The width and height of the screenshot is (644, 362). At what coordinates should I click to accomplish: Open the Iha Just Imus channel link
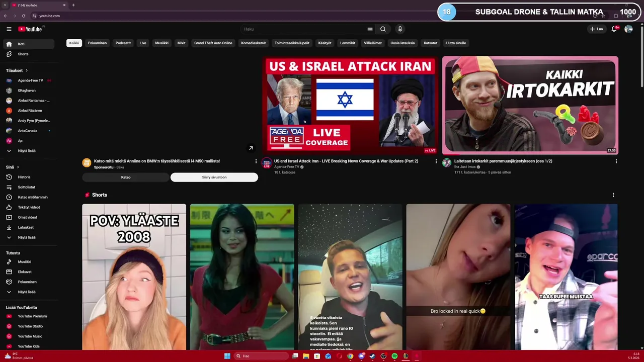(465, 167)
